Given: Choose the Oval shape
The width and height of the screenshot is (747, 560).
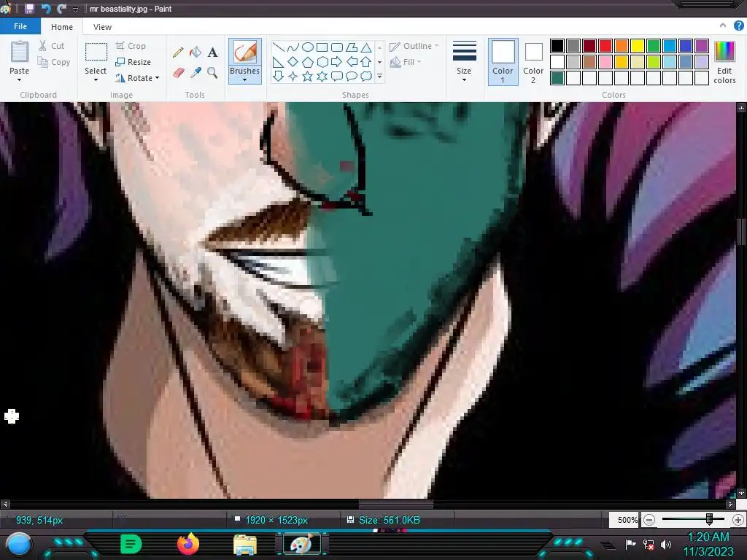Looking at the screenshot, I should click(308, 47).
